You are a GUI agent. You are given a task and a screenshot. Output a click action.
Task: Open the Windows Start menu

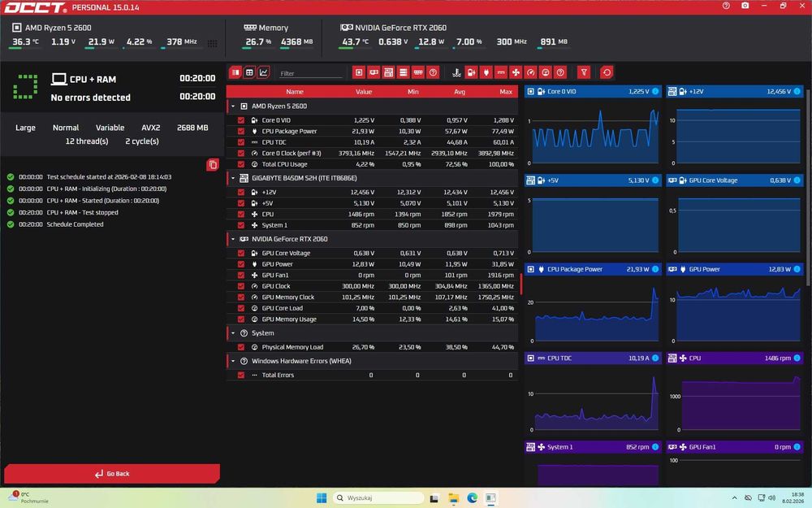(x=322, y=498)
